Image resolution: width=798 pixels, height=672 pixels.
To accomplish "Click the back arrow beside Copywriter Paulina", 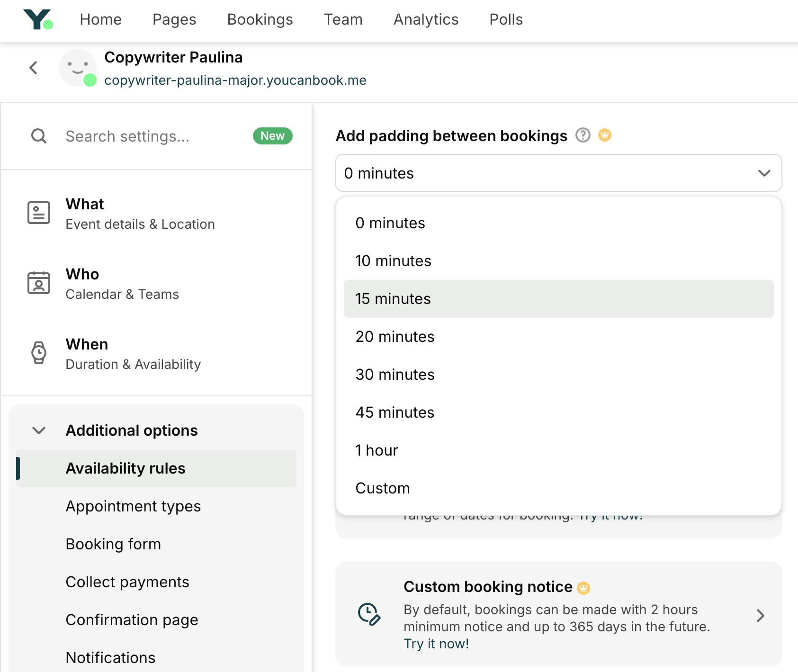I will [x=33, y=68].
